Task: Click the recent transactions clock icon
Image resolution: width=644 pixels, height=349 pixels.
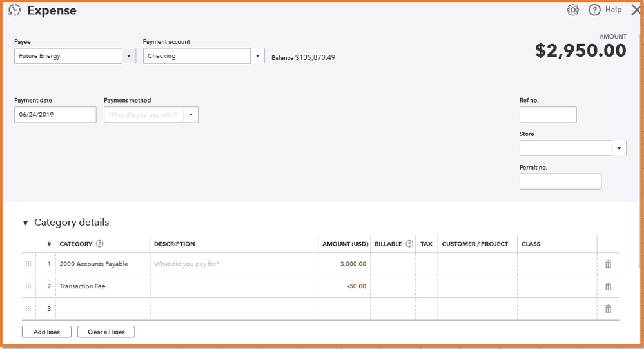Action: pos(14,10)
